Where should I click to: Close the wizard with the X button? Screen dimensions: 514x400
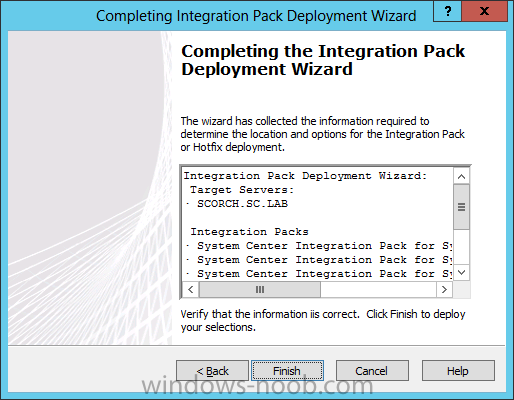tap(484, 11)
